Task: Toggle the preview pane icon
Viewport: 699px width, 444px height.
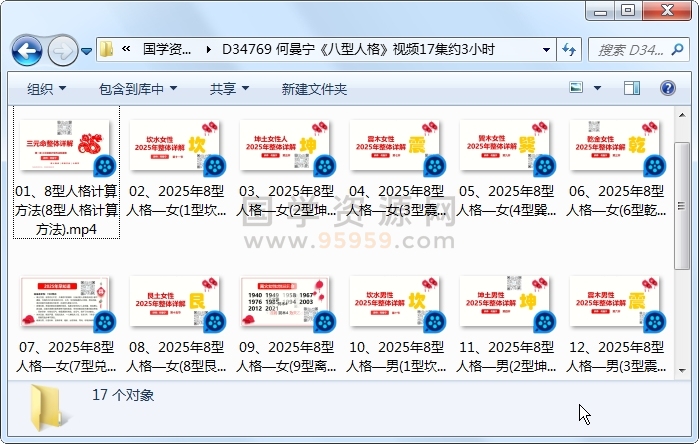Action: pyautogui.click(x=631, y=88)
